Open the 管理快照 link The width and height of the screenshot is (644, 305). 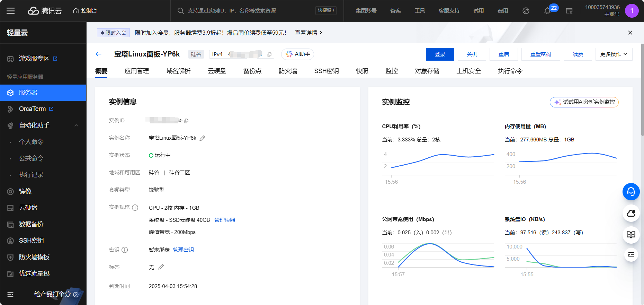[x=225, y=220]
